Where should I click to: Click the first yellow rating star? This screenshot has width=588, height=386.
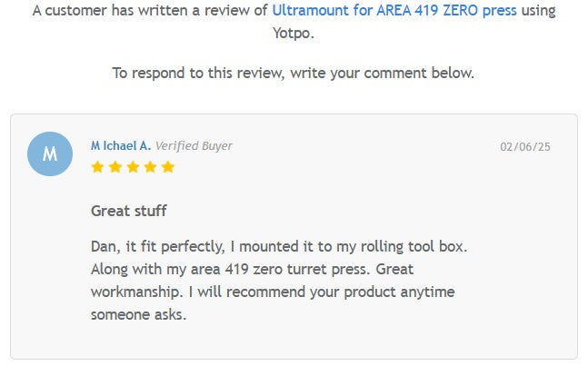97,167
